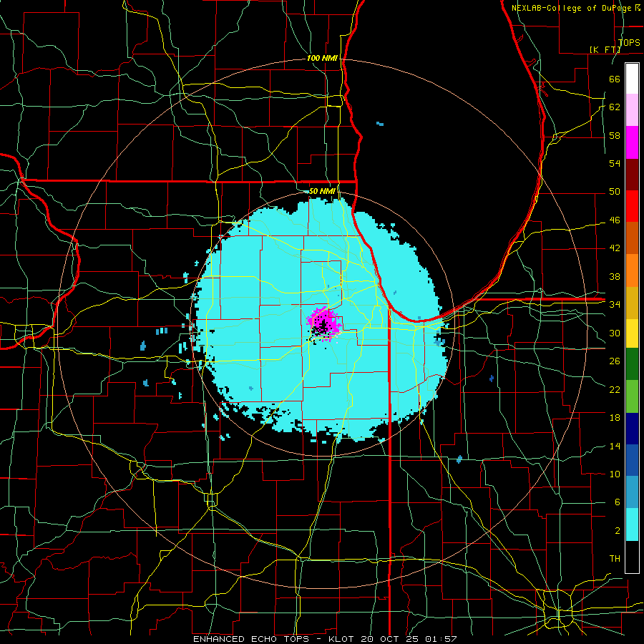Viewport: 644px width, 644px height.
Task: Click the legend value 18
Action: 615,418
